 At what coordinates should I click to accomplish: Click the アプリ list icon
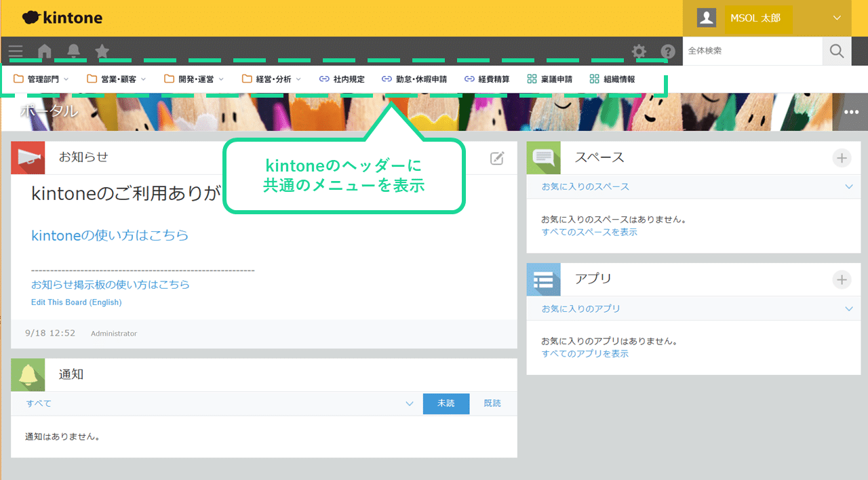click(x=544, y=279)
